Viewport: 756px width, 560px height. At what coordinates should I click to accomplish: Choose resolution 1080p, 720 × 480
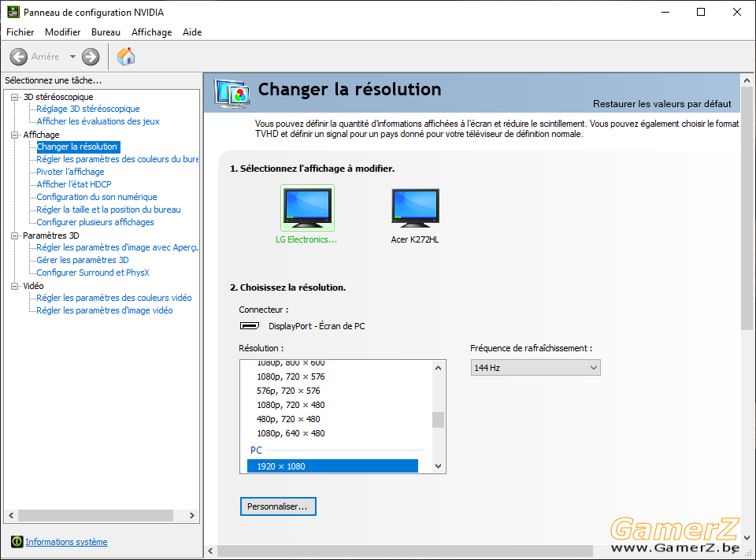click(x=291, y=405)
